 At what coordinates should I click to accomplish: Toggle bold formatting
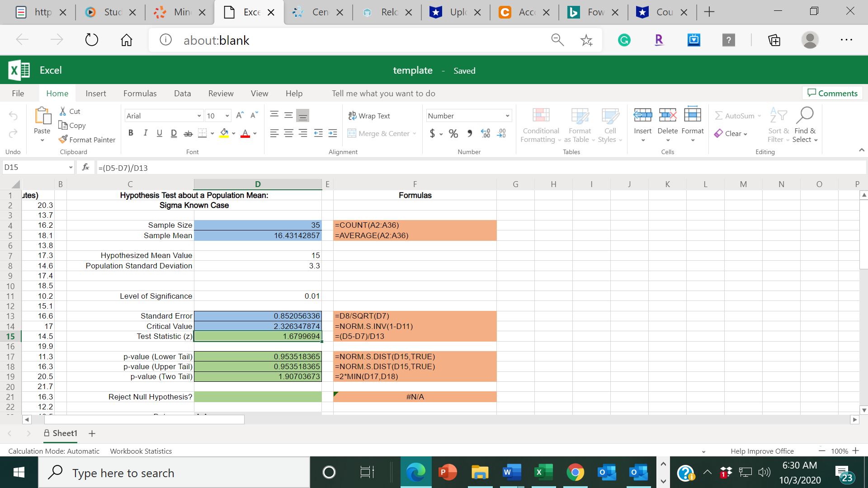coord(131,133)
